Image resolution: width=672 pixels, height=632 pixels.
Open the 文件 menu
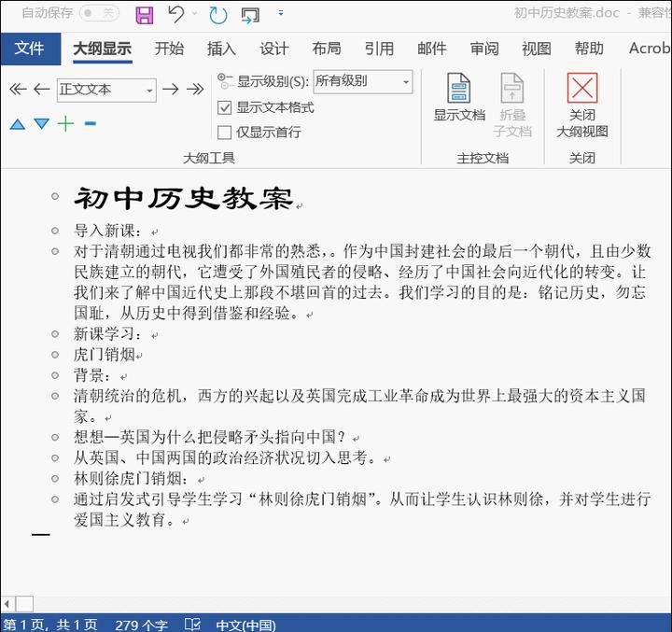[30, 49]
